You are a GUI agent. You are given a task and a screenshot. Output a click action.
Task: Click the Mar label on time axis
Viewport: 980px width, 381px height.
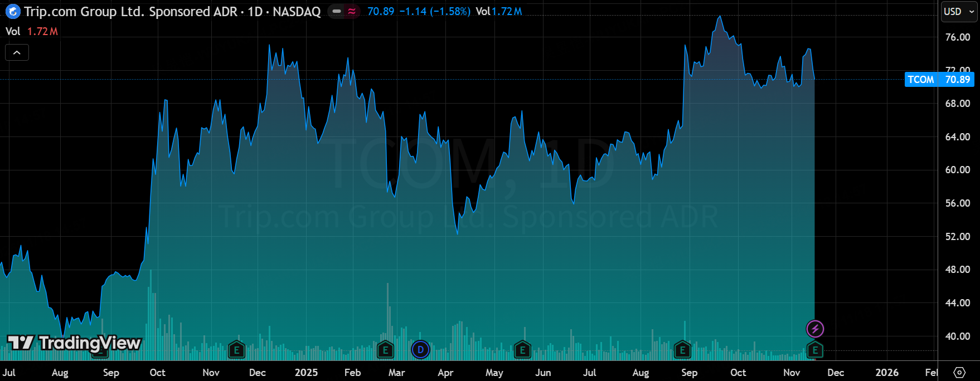point(396,372)
